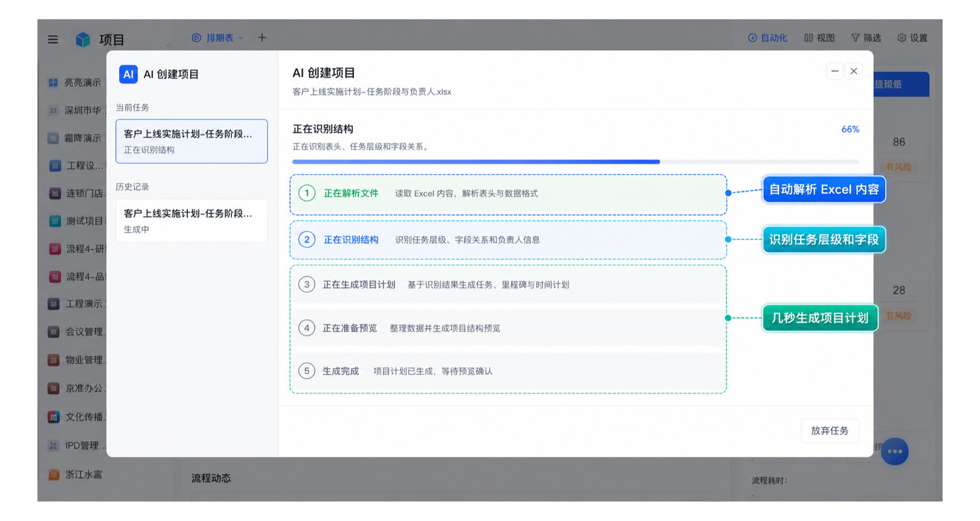Click the icon beside 流程4-研 in the sidebar
The width and height of the screenshot is (980, 521).
click(55, 249)
